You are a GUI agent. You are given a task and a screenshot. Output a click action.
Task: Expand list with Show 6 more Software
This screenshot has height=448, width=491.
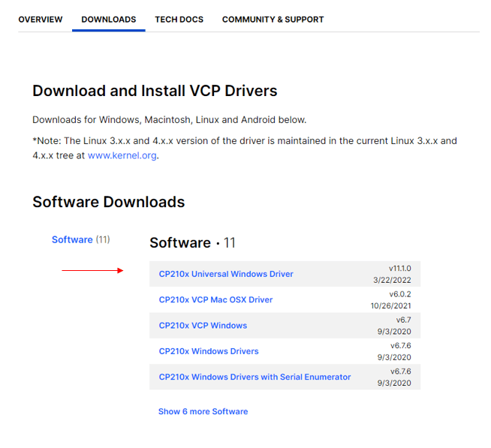pos(203,412)
